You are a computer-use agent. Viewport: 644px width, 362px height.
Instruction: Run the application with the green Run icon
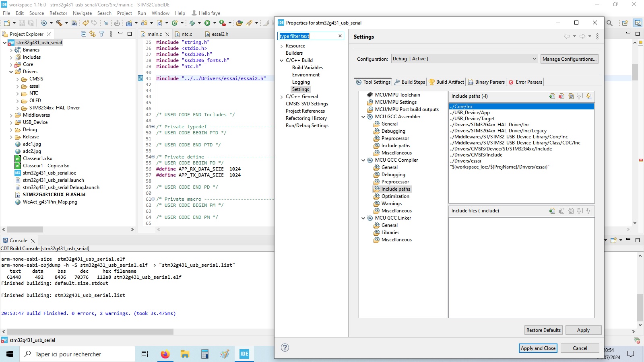coord(207,23)
